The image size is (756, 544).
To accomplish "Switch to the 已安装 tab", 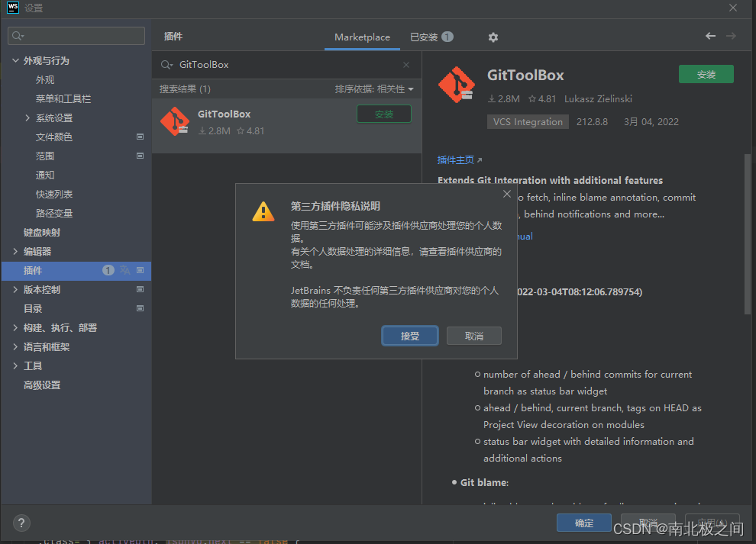I will [431, 37].
